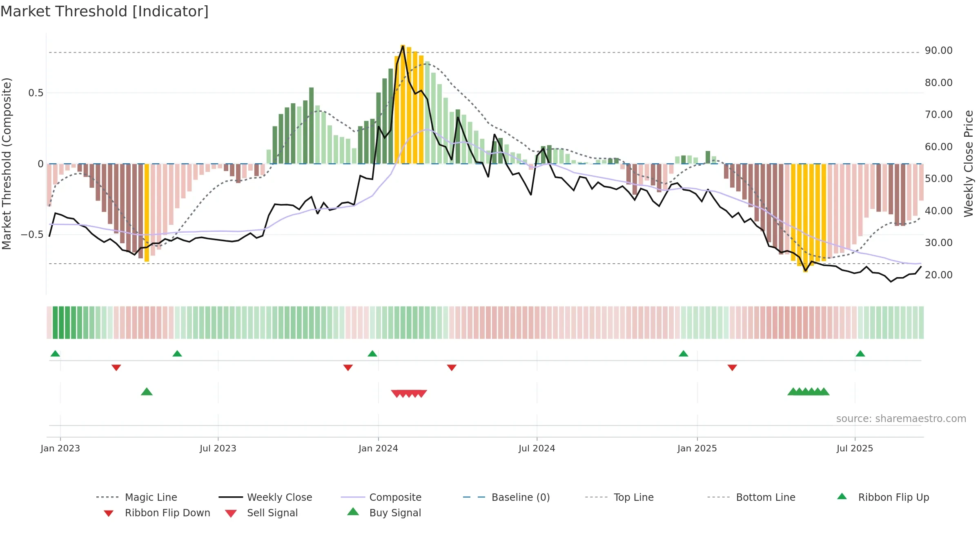
Task: Click the Jul 2024 x-axis label
Action: (x=537, y=448)
